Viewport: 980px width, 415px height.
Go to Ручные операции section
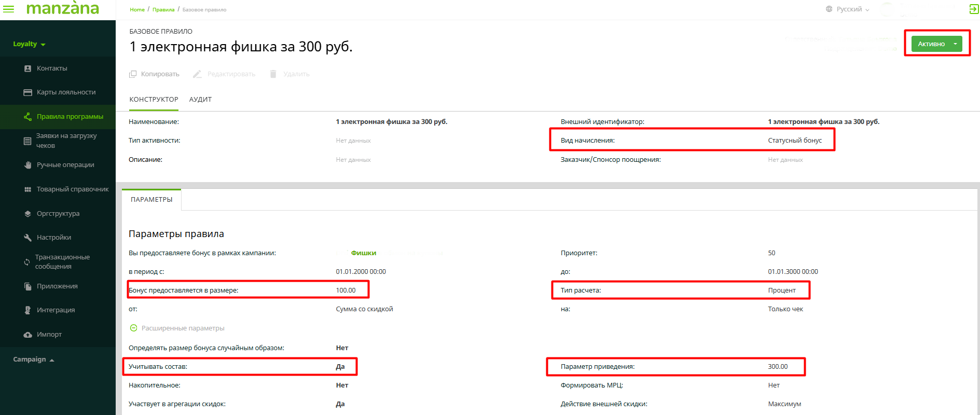65,165
